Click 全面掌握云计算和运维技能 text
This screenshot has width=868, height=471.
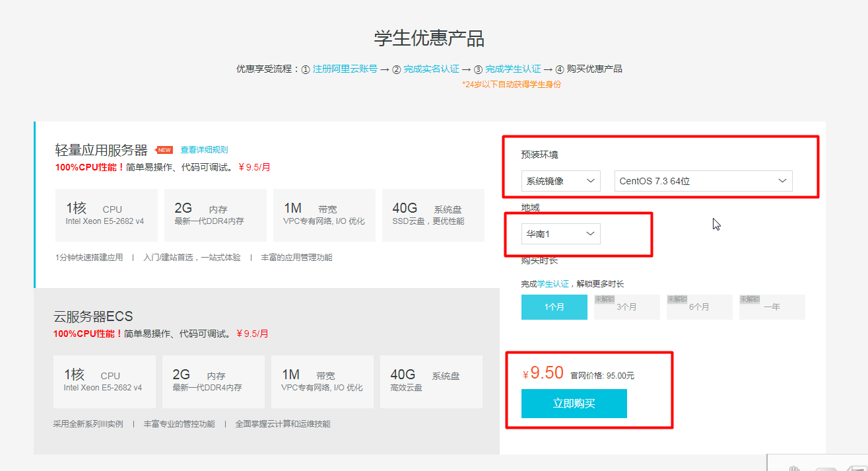(x=283, y=424)
